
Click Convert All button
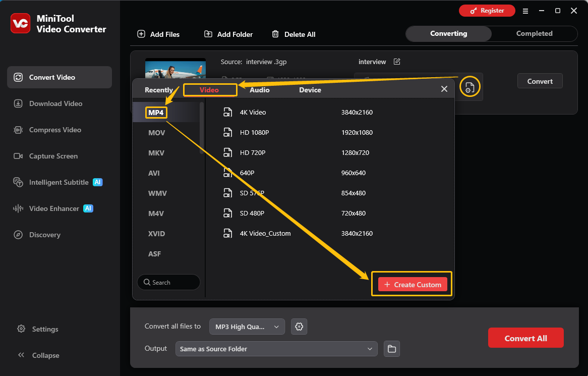pyautogui.click(x=526, y=338)
